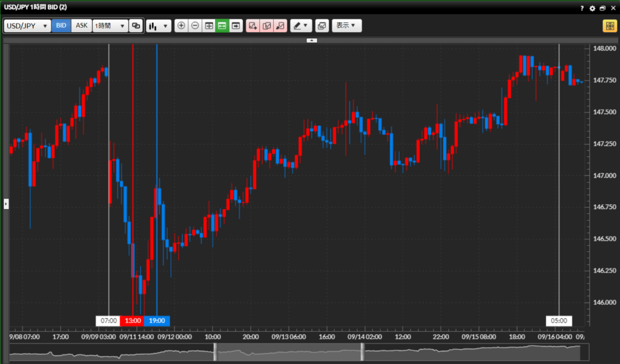The height and width of the screenshot is (364, 620).
Task: Open the 表示 display menu
Action: 347,26
